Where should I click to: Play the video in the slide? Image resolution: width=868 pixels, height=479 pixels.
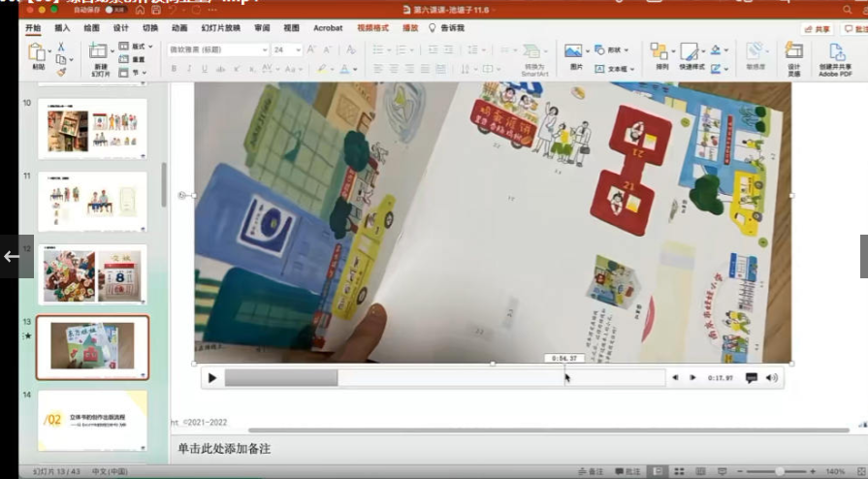pos(212,378)
